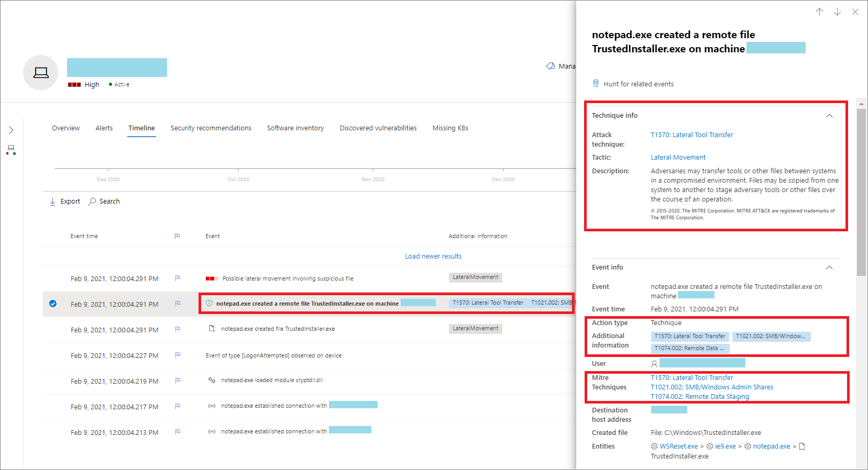This screenshot has width=868, height=470.
Task: Click the Load newer results link
Action: (x=433, y=256)
